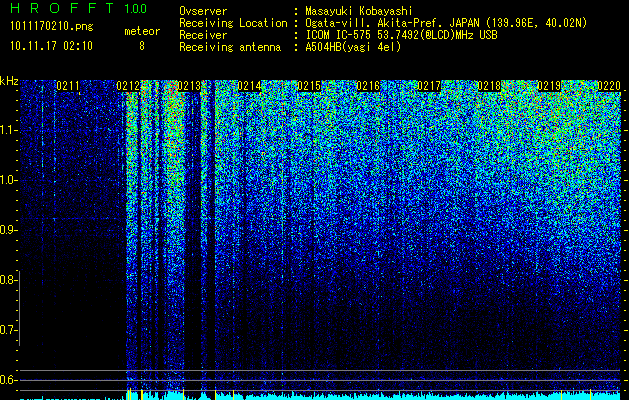Click the 0220 time marker
The width and height of the screenshot is (629, 400).
coord(609,86)
